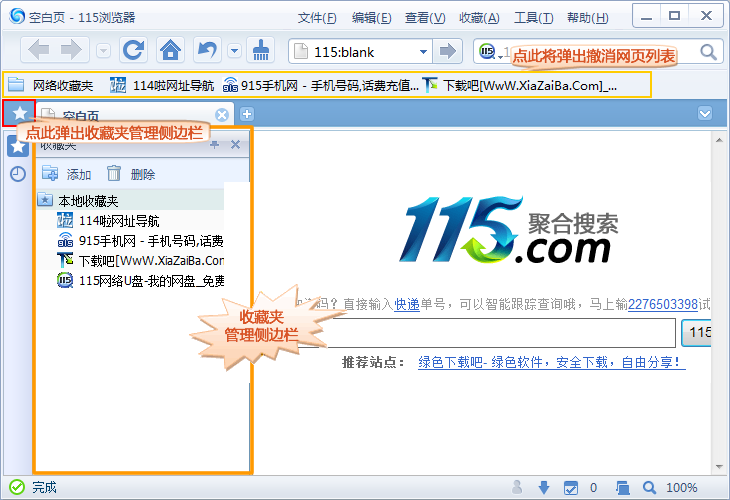Open the 115 search engine selector
The image size is (730, 500).
[x=492, y=52]
